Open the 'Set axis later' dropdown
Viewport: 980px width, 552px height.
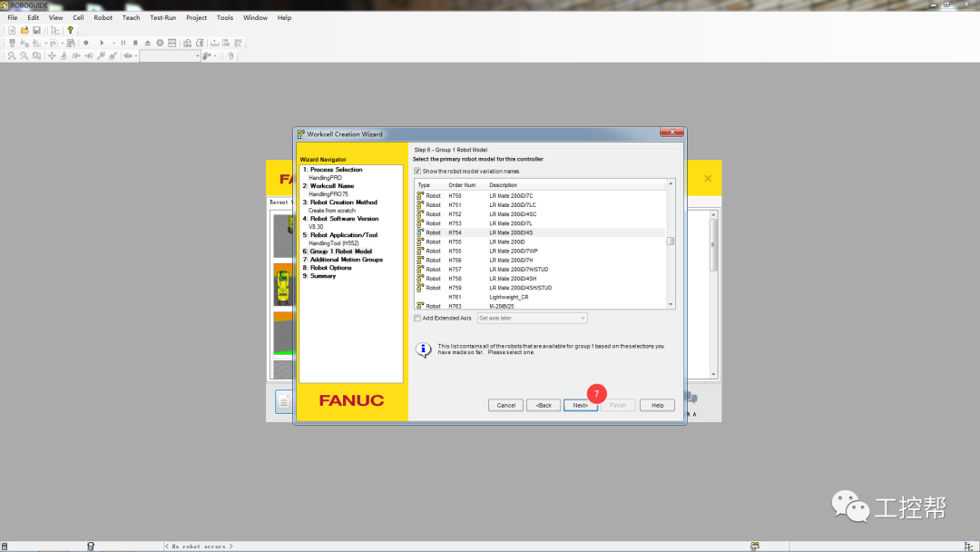[532, 318]
